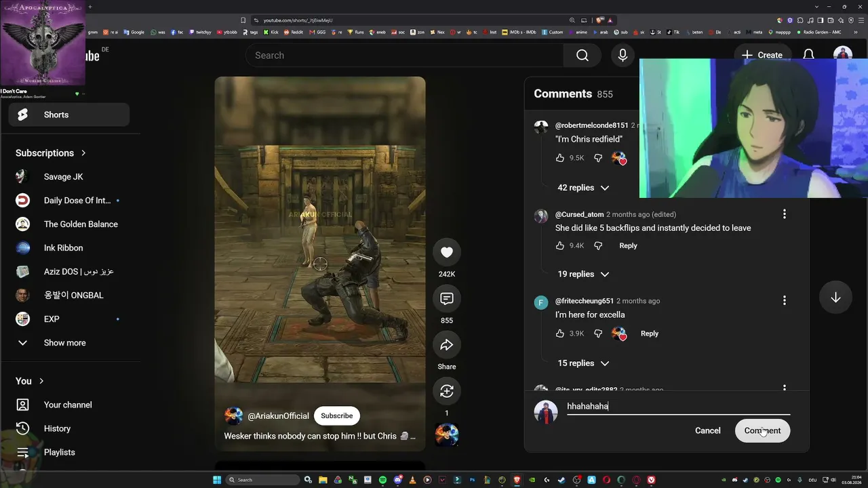Like the Wesker short video
The image size is (868, 488).
point(446,252)
